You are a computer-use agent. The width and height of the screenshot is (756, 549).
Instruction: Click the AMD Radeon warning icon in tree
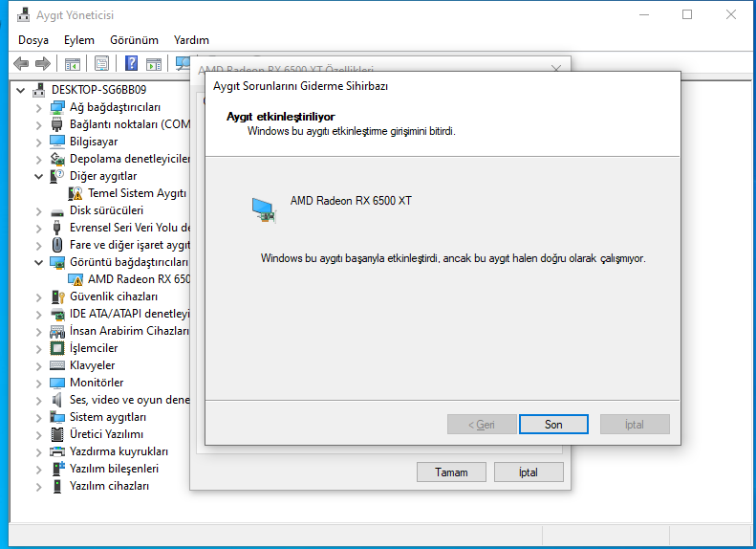click(76, 279)
